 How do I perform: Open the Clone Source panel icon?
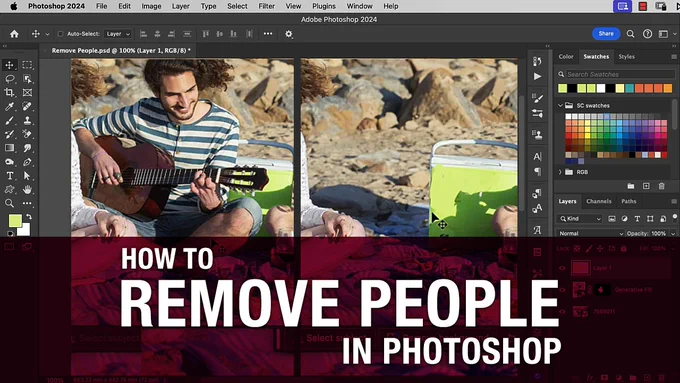click(x=537, y=134)
